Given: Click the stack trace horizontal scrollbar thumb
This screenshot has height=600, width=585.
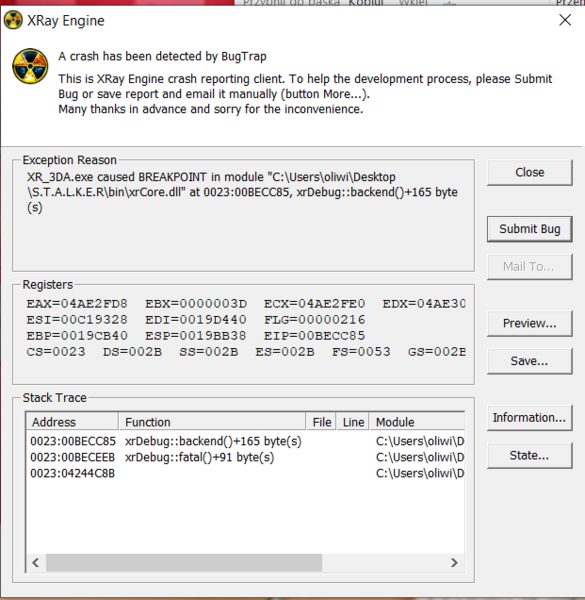Looking at the screenshot, I should (x=184, y=562).
